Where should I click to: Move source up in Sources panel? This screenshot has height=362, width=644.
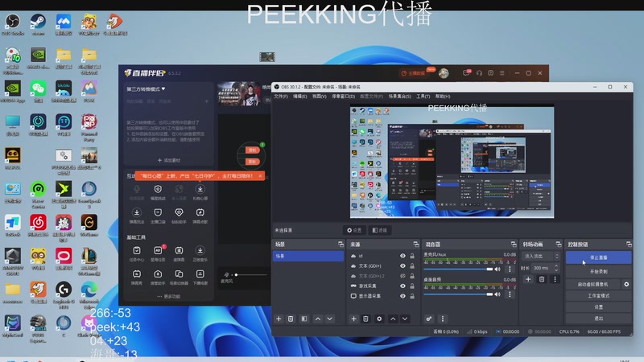tap(393, 319)
